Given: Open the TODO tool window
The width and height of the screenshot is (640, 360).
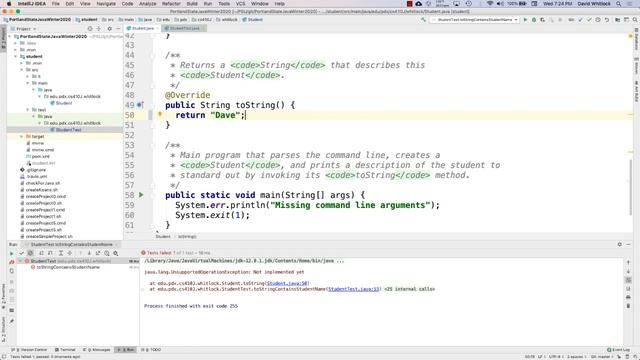Looking at the screenshot, I should (x=152, y=350).
